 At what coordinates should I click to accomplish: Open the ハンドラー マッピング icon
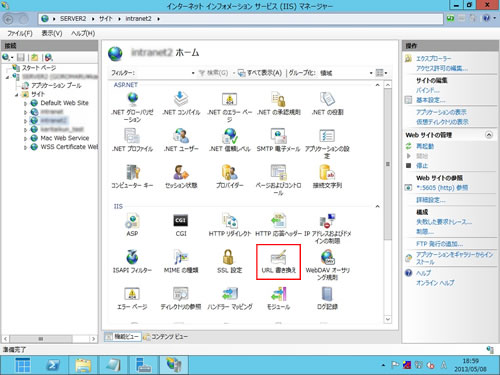(229, 298)
